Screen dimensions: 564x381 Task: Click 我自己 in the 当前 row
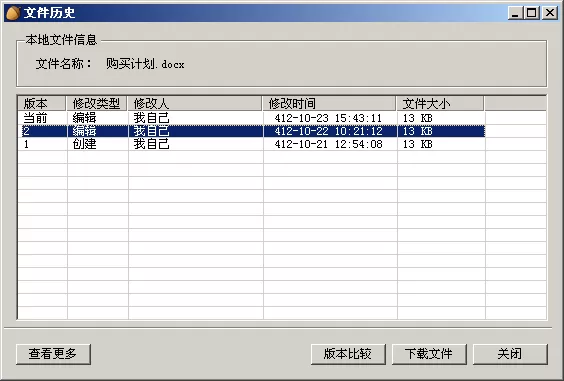151,118
